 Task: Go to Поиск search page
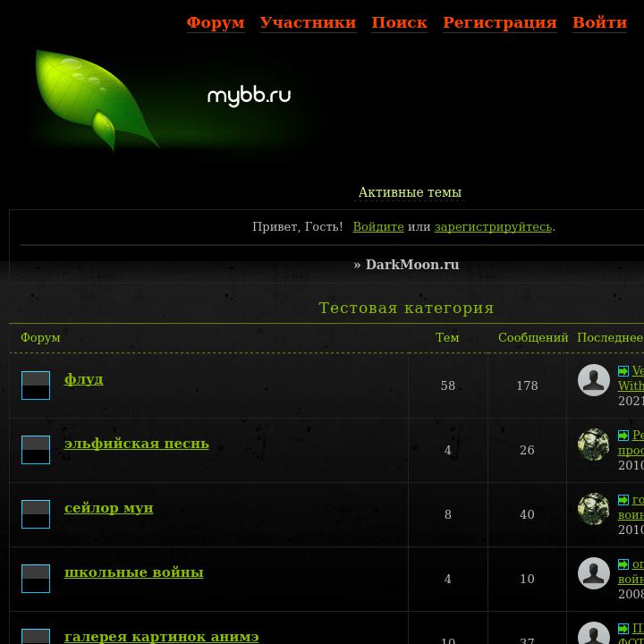tap(399, 22)
